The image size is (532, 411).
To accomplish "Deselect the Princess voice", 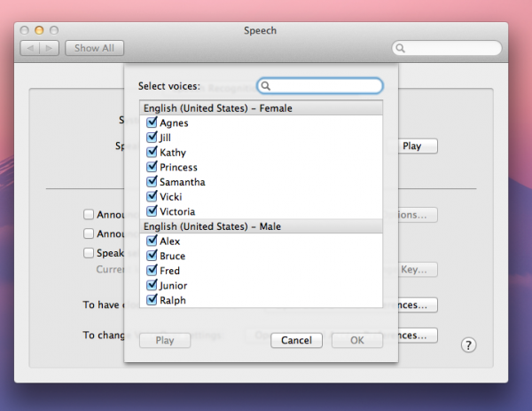I will tap(152, 168).
